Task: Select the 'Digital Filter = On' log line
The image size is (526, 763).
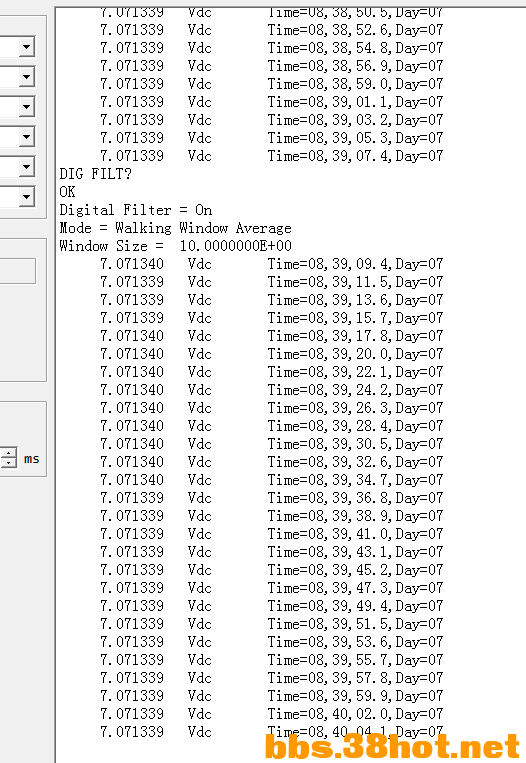Action: [136, 210]
